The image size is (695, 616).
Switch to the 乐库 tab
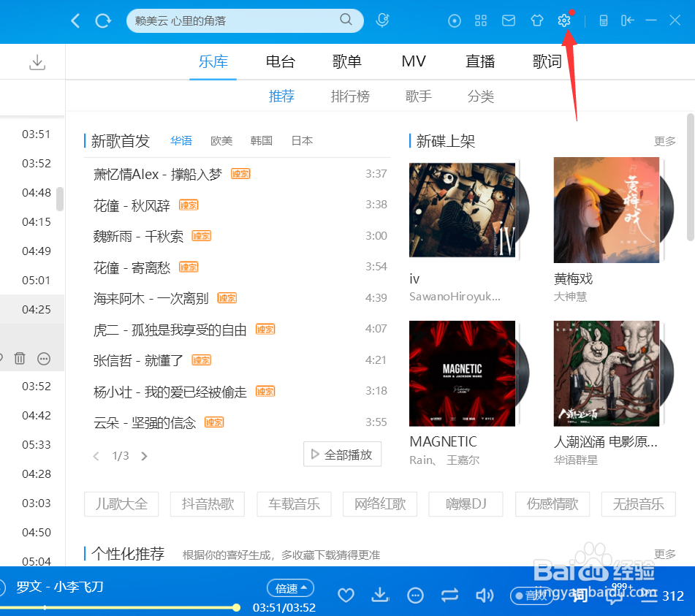[x=213, y=61]
